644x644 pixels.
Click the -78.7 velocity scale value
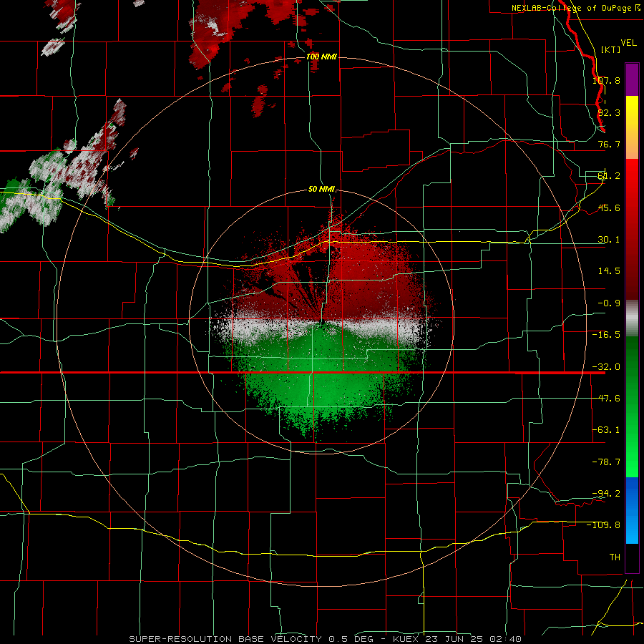[606, 462]
